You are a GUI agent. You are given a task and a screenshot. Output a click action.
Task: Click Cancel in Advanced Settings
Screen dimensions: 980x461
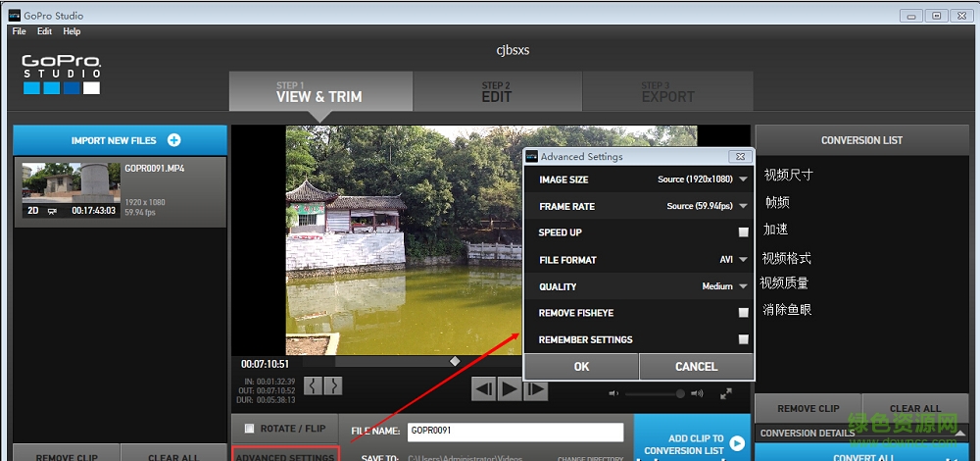point(696,367)
